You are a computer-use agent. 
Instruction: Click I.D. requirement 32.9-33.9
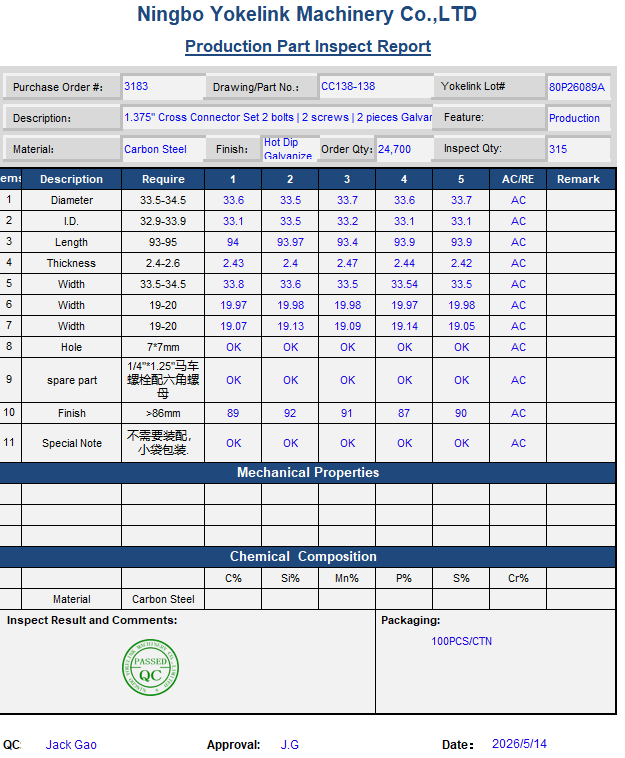pos(163,221)
